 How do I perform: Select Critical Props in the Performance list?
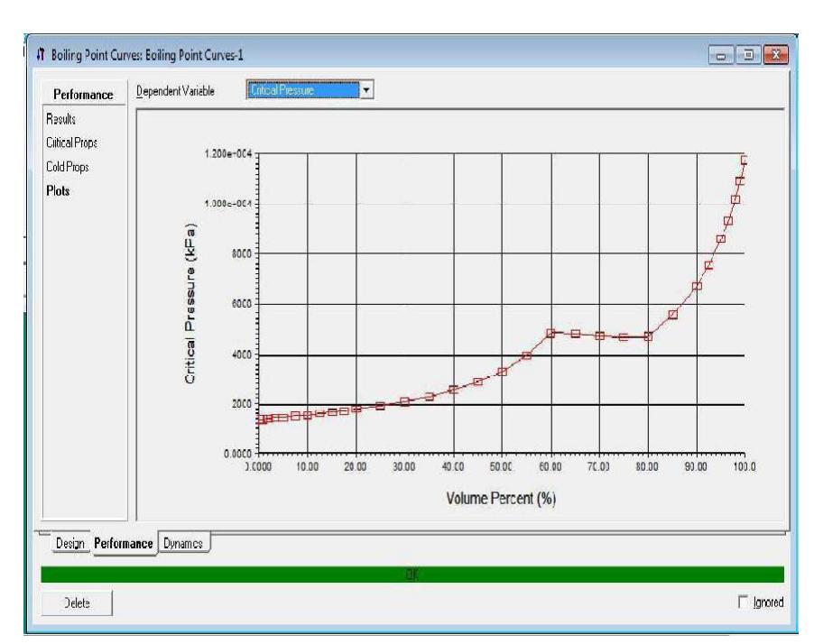[69, 143]
